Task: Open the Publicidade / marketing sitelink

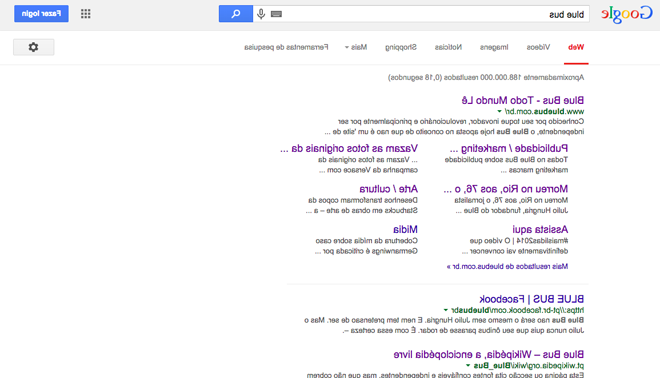Action: click(508, 149)
